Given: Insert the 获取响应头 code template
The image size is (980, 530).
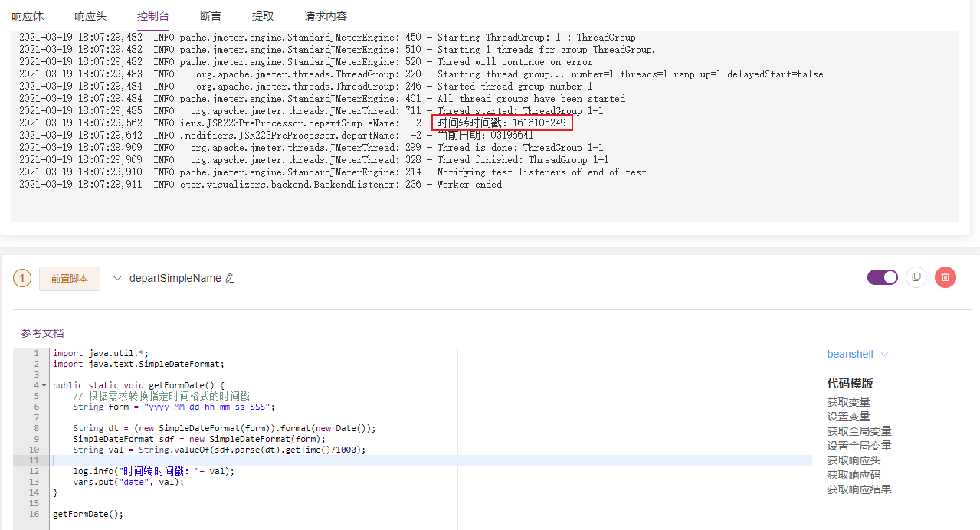Looking at the screenshot, I should pos(854,460).
